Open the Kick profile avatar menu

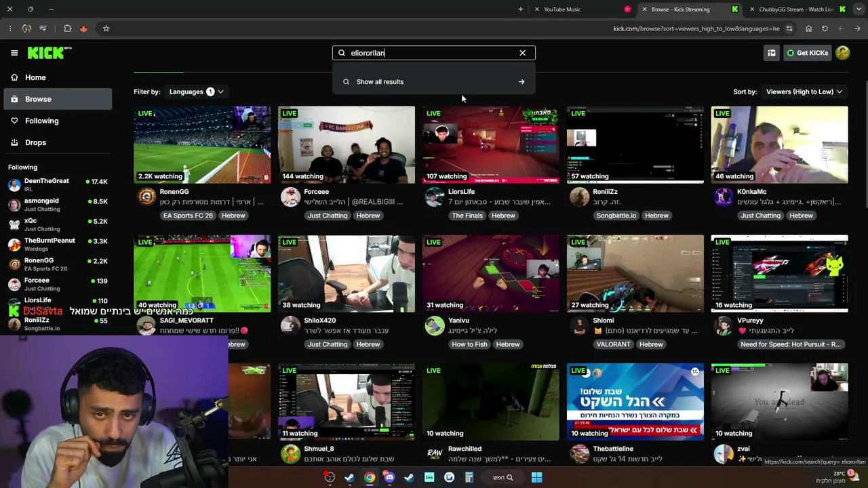click(x=843, y=53)
